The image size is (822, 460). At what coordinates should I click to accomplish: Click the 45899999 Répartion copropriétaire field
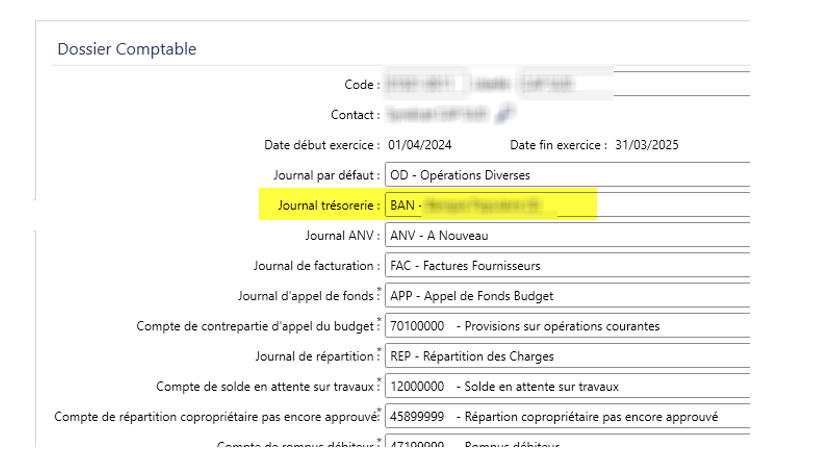pyautogui.click(x=567, y=416)
